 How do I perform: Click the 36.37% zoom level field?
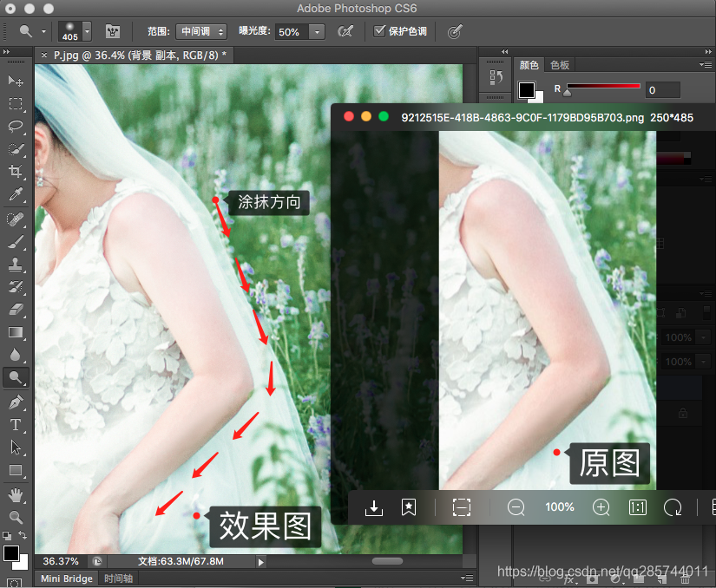click(x=61, y=561)
